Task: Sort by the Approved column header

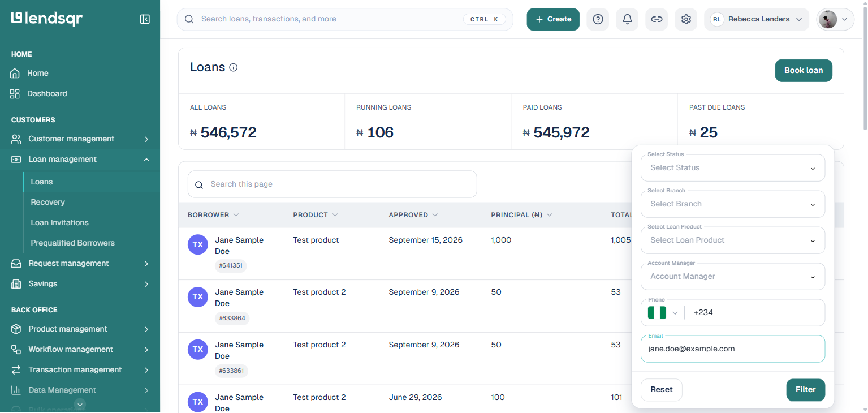Action: [x=413, y=215]
